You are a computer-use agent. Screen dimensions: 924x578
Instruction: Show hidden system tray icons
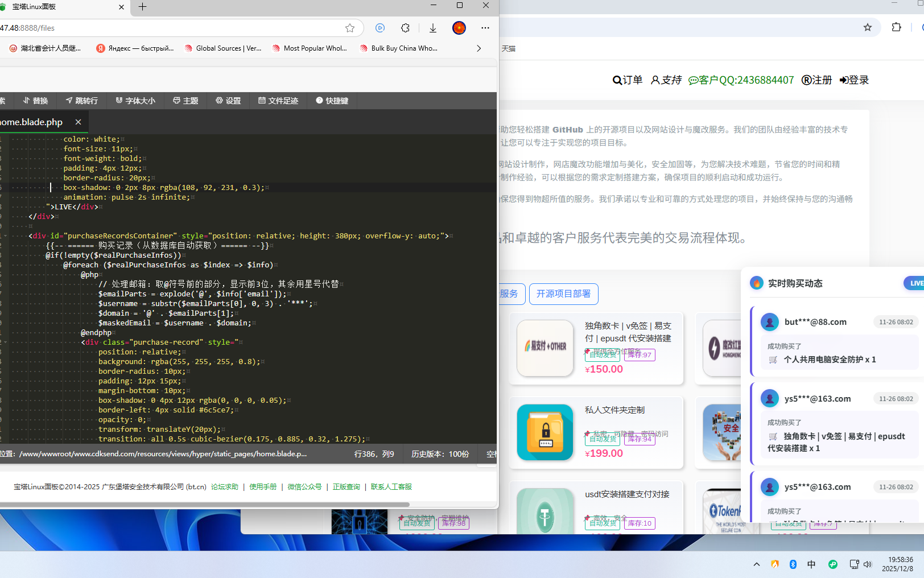click(757, 564)
